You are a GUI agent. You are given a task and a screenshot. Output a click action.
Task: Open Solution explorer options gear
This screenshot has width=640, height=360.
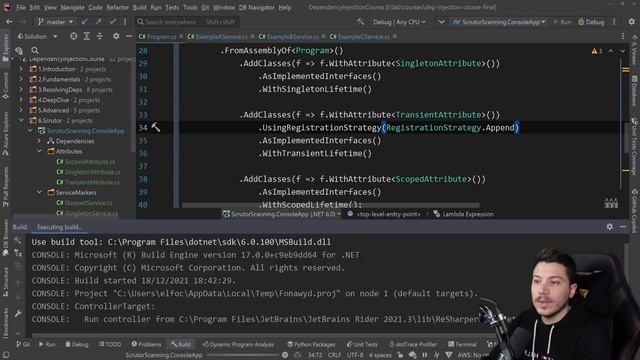coord(116,36)
